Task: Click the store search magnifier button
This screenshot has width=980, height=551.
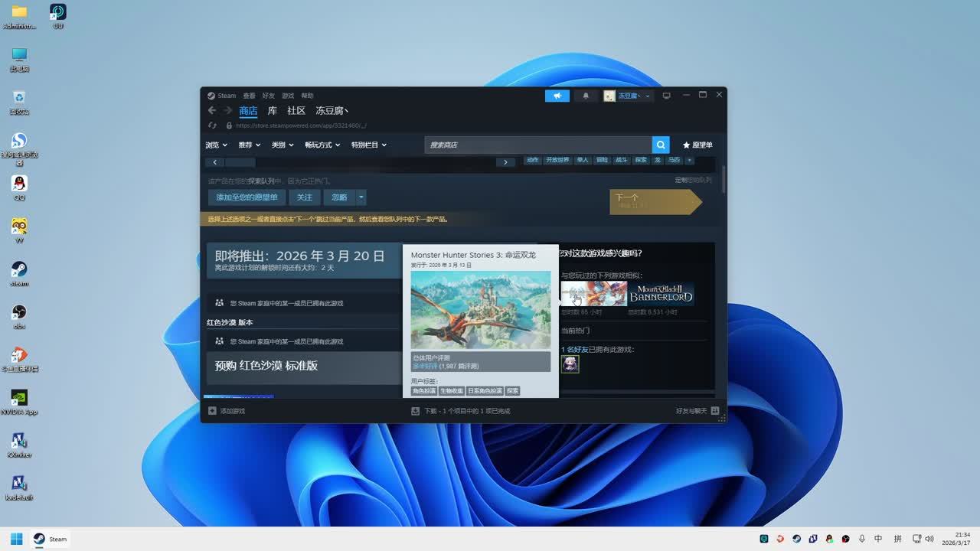Action: click(x=661, y=145)
